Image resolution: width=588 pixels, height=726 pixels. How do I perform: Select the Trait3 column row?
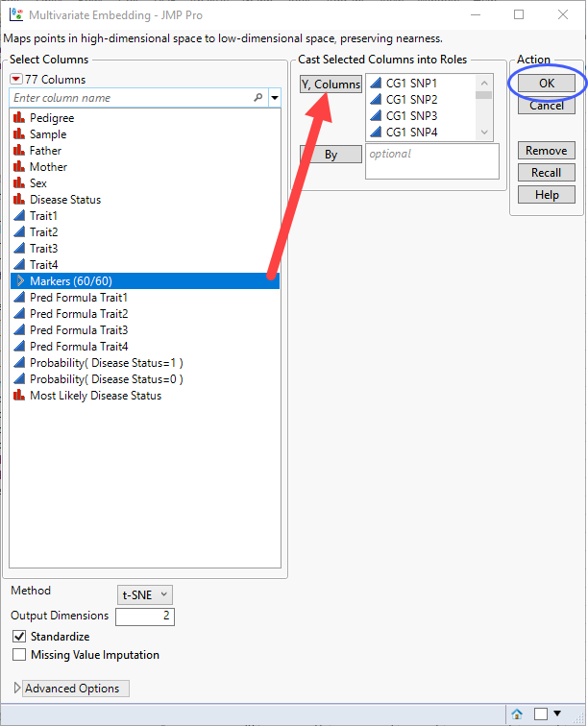coord(145,248)
